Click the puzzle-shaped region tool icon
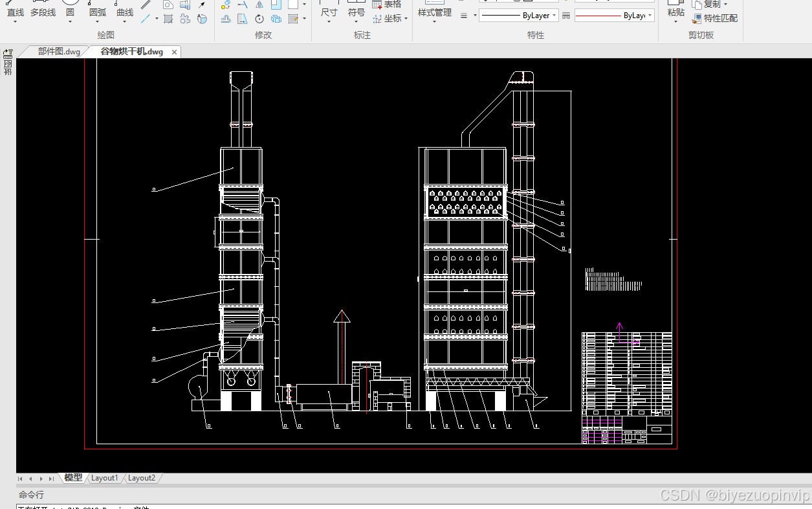This screenshot has height=509, width=812. click(185, 19)
